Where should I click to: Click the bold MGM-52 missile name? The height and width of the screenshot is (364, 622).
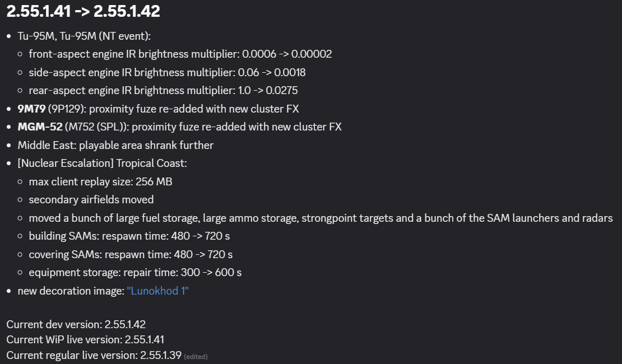click(x=40, y=127)
